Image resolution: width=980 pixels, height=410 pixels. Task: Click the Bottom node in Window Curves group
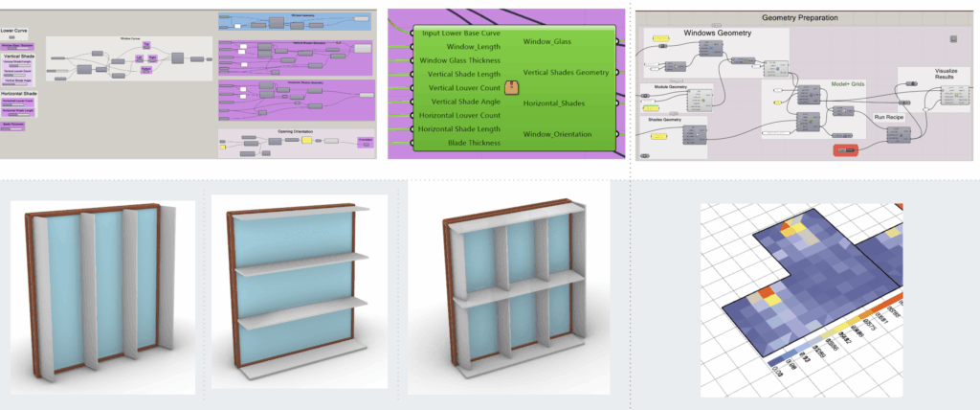145,71
